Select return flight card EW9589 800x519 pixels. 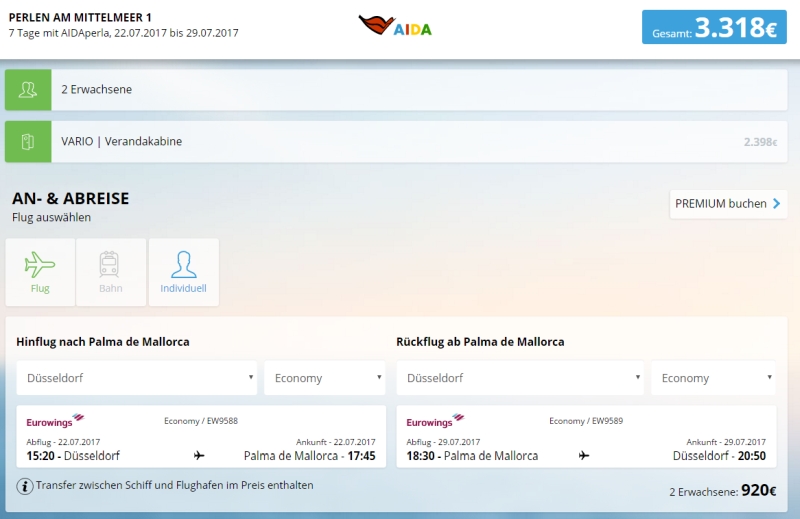(586, 437)
